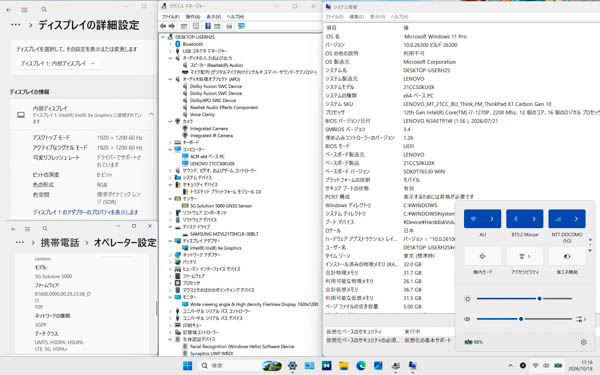
Task: Click the breadcrumb ellipsis in display settings window
Action: (16, 25)
